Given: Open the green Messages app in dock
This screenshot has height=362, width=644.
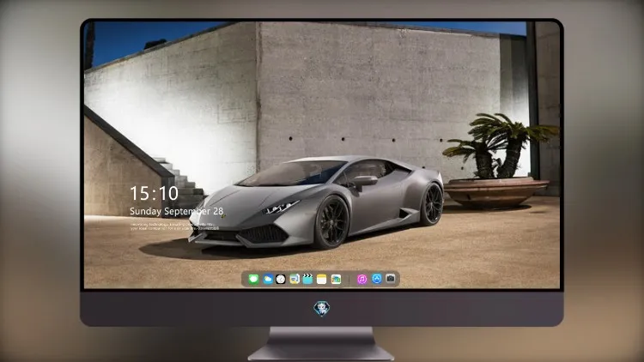Looking at the screenshot, I should pos(253,279).
